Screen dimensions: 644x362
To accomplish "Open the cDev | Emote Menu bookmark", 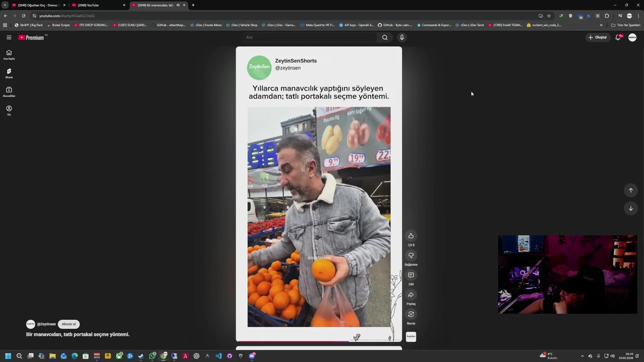I will (x=206, y=25).
